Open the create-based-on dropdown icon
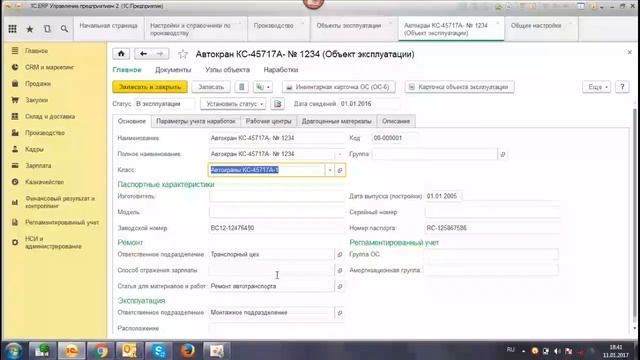The height and width of the screenshot is (360, 640). pyautogui.click(x=263, y=87)
